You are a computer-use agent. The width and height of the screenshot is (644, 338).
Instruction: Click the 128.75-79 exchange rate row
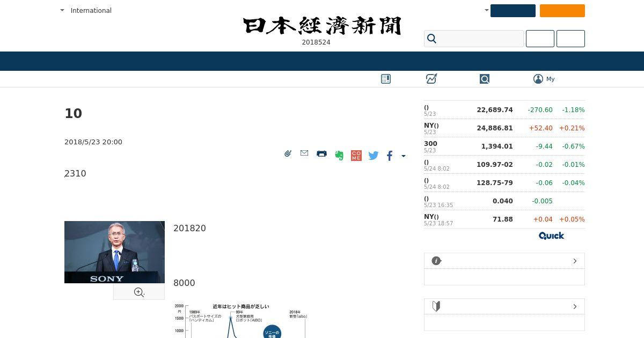[x=504, y=183]
